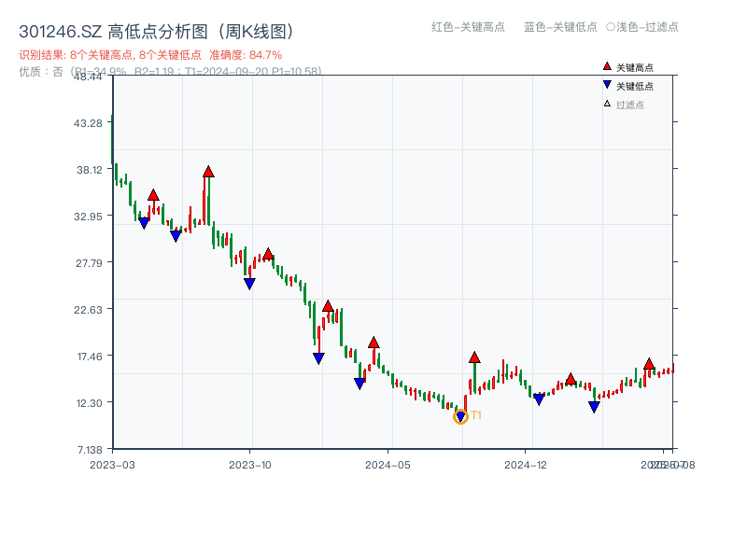Click the first red high marker after 2023-03
Image resolution: width=747 pixels, height=560 pixels.
point(153,196)
